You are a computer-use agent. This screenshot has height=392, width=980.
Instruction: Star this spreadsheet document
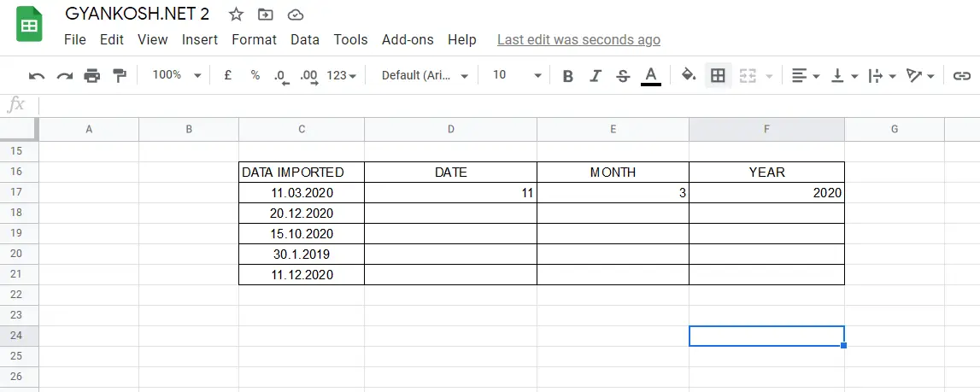click(x=236, y=15)
